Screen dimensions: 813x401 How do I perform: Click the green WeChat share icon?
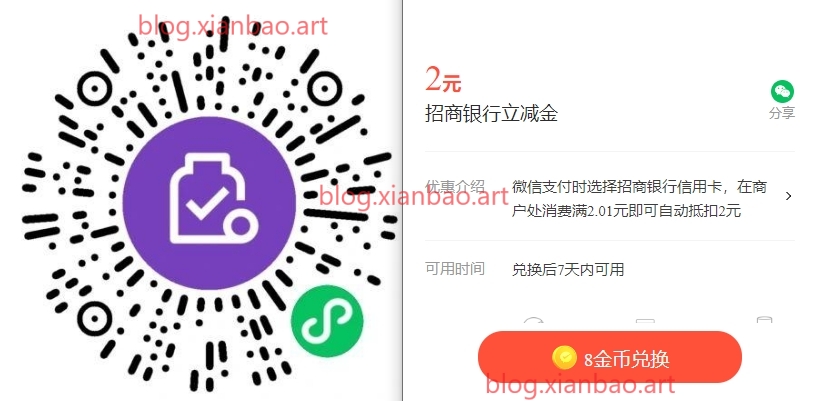pyautogui.click(x=782, y=92)
